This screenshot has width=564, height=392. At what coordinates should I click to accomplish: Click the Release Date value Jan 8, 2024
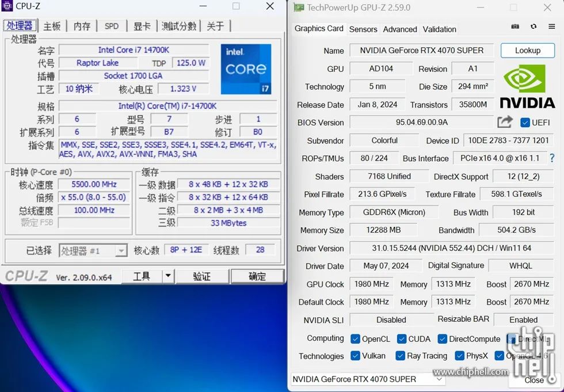pyautogui.click(x=378, y=105)
